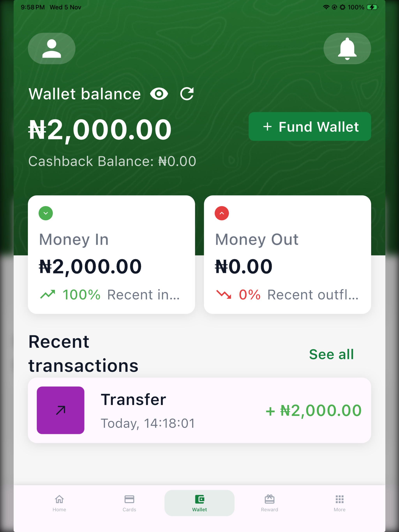399x532 pixels.
Task: Tap the green upward trend icon
Action: pos(47,294)
